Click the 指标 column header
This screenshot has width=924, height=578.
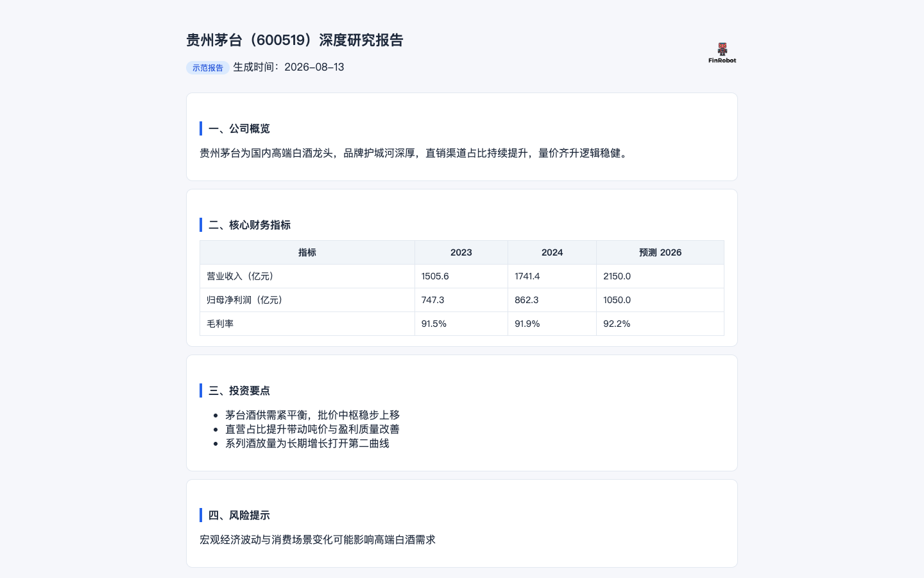tap(307, 252)
